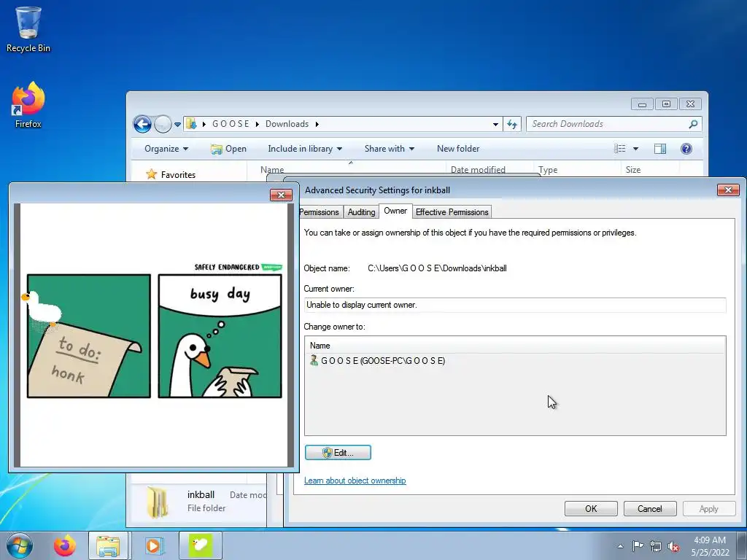The width and height of the screenshot is (747, 560).
Task: Select Downloads in the address breadcrumb
Action: 287,124
